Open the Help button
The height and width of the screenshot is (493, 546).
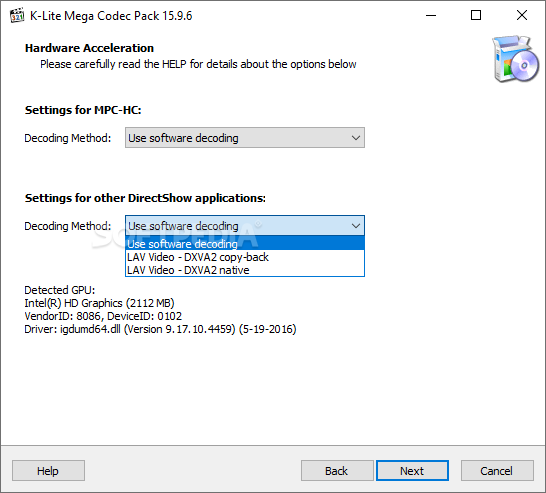tap(48, 471)
